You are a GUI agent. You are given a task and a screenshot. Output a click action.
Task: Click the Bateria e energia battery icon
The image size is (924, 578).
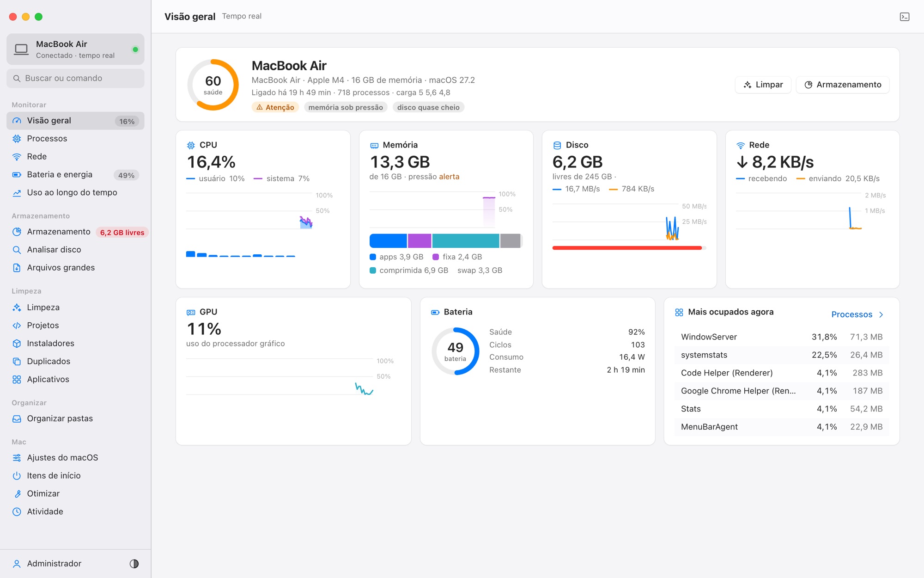(17, 174)
